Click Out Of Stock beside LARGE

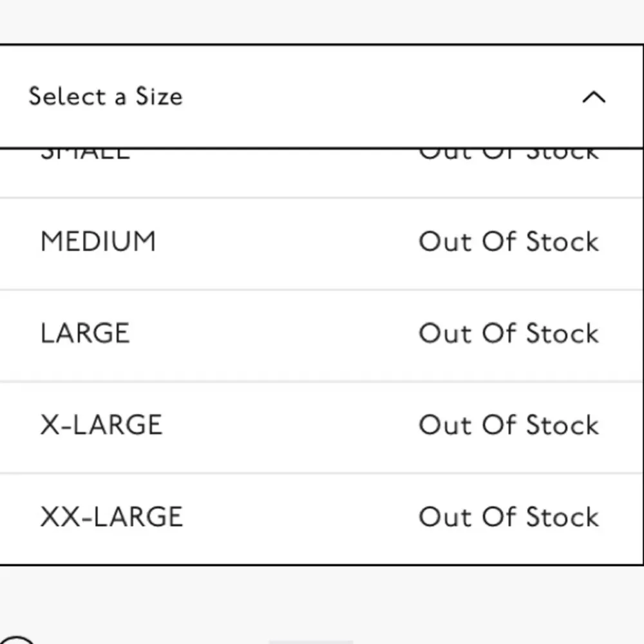coord(509,334)
